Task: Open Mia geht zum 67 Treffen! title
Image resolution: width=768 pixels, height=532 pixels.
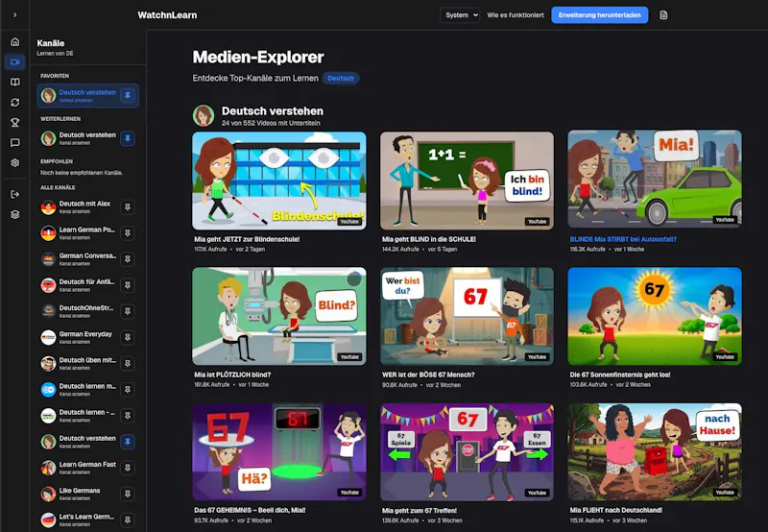Action: 420,511
